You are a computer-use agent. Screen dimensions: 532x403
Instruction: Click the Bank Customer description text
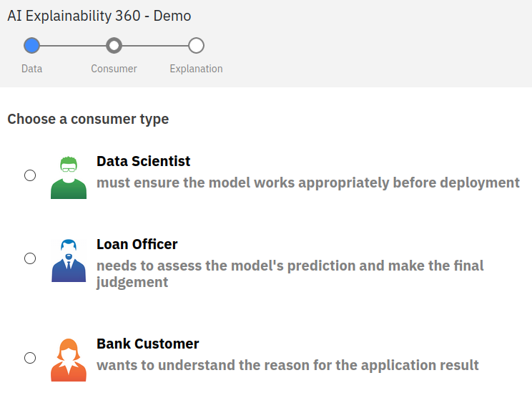(287, 365)
